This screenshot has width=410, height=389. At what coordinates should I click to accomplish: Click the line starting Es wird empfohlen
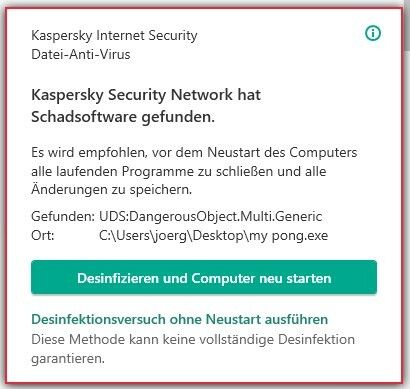[x=194, y=153]
